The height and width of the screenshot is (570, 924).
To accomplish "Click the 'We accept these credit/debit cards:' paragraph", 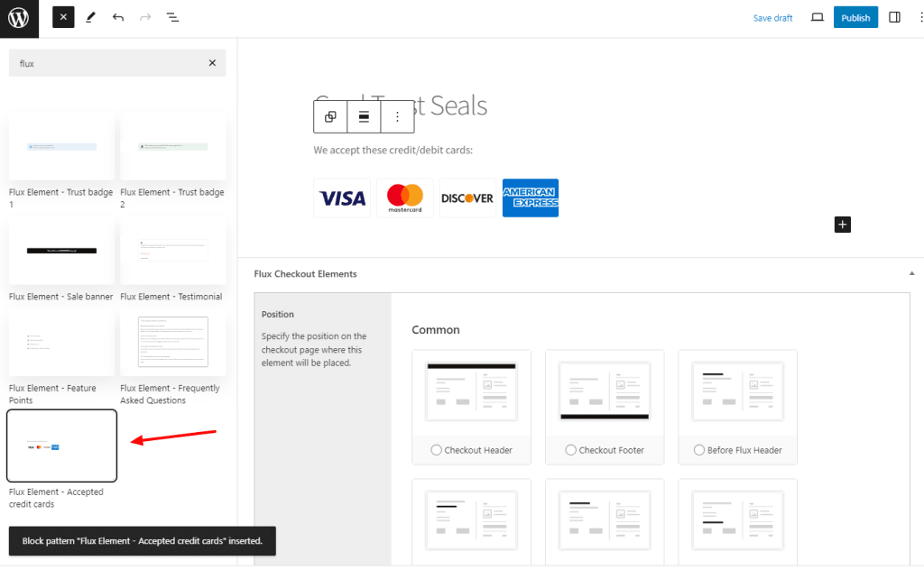I will (x=393, y=150).
